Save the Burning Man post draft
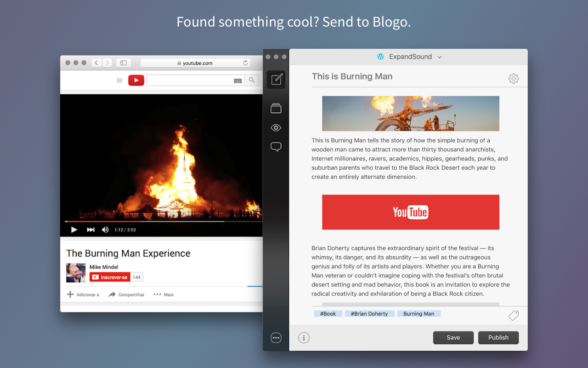This screenshot has height=368, width=588. click(x=453, y=338)
